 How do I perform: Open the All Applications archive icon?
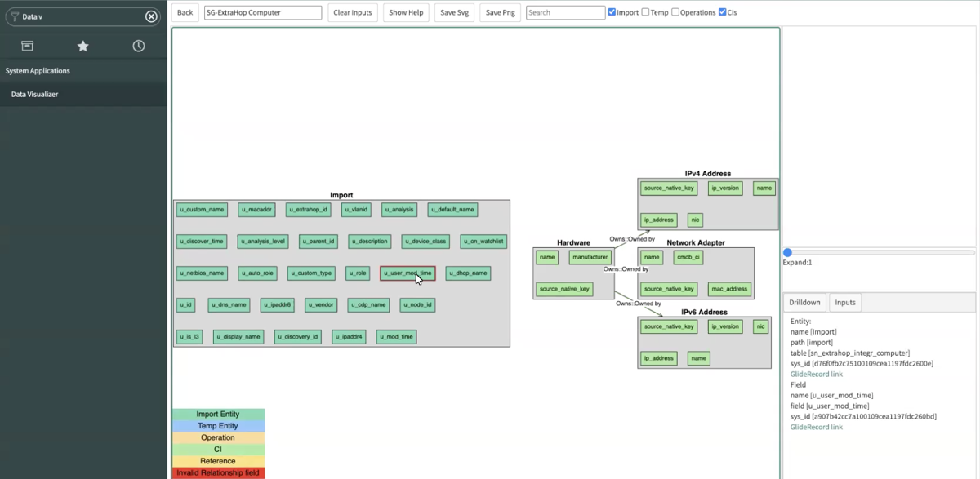(28, 46)
